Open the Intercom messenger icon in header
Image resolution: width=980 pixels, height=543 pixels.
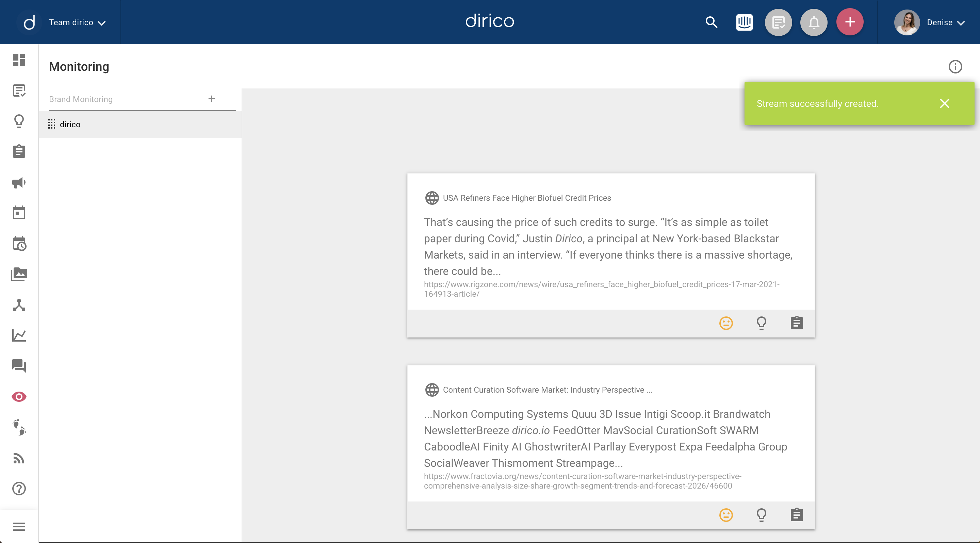(x=745, y=22)
